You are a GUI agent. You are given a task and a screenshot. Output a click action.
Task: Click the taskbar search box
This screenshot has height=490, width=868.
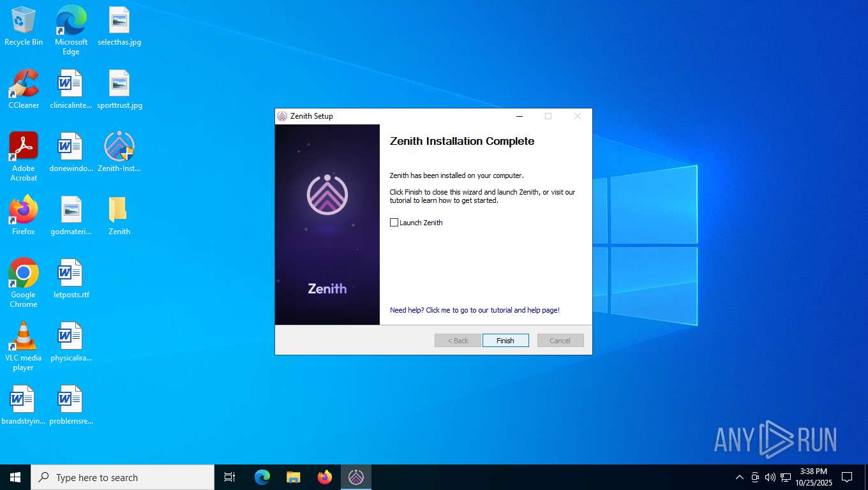pos(123,477)
